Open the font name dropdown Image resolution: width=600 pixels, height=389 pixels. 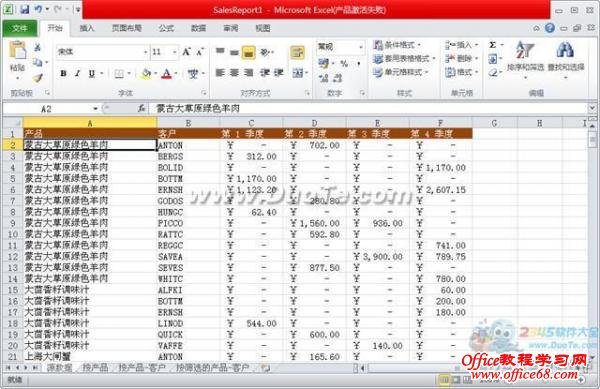145,52
